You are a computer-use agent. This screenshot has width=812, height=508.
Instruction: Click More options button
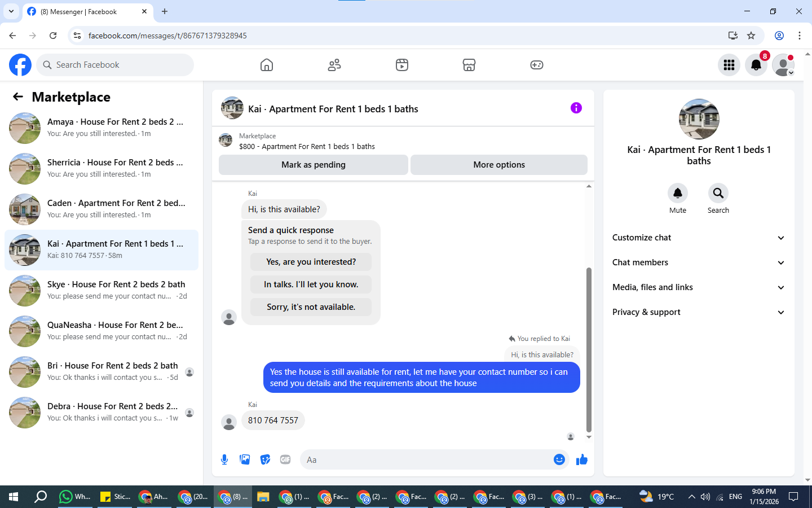pyautogui.click(x=499, y=165)
